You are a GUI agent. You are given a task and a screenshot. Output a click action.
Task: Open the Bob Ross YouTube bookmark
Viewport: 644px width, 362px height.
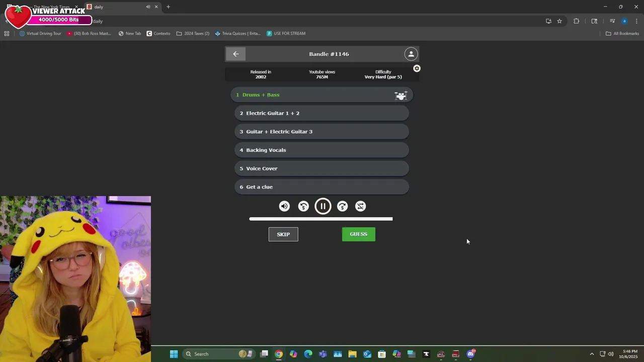coord(89,34)
